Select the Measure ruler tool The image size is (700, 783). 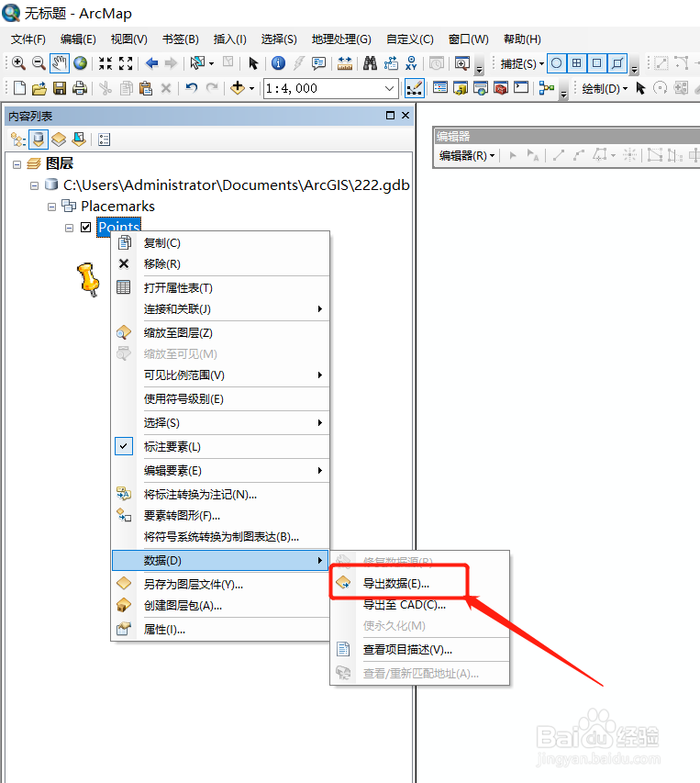tap(345, 63)
